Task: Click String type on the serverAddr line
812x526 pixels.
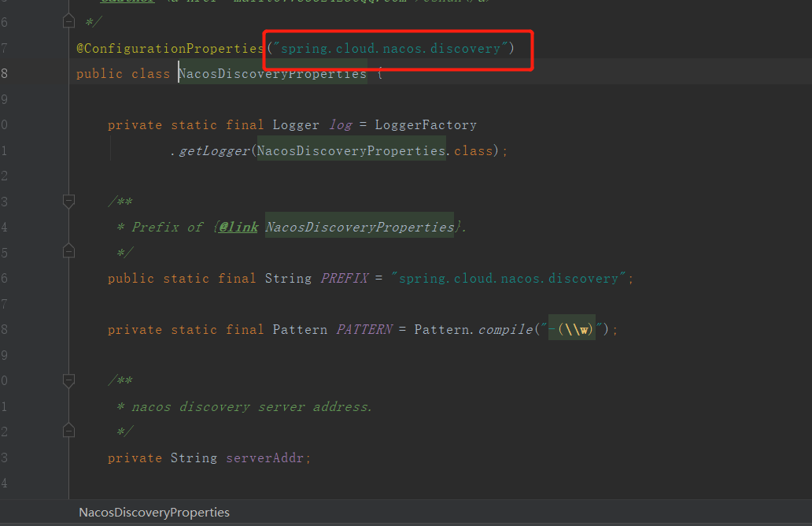Action: [194, 458]
